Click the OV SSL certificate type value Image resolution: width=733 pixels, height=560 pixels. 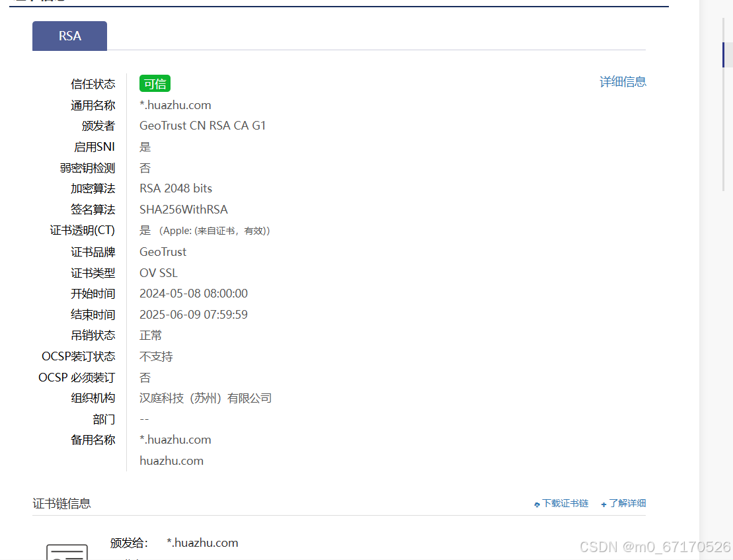click(x=159, y=273)
